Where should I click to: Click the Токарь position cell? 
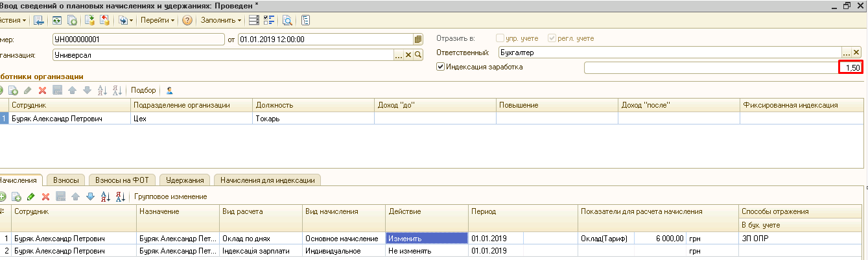click(314, 119)
